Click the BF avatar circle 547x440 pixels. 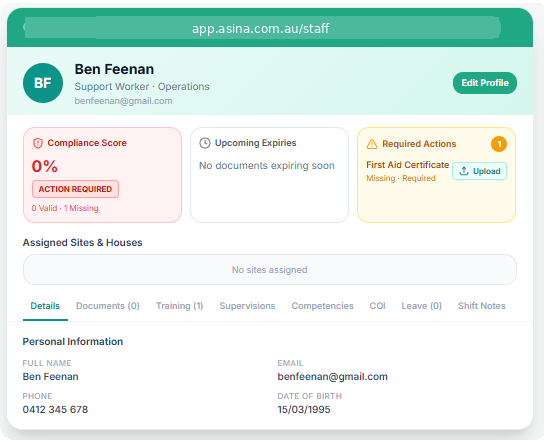click(43, 83)
